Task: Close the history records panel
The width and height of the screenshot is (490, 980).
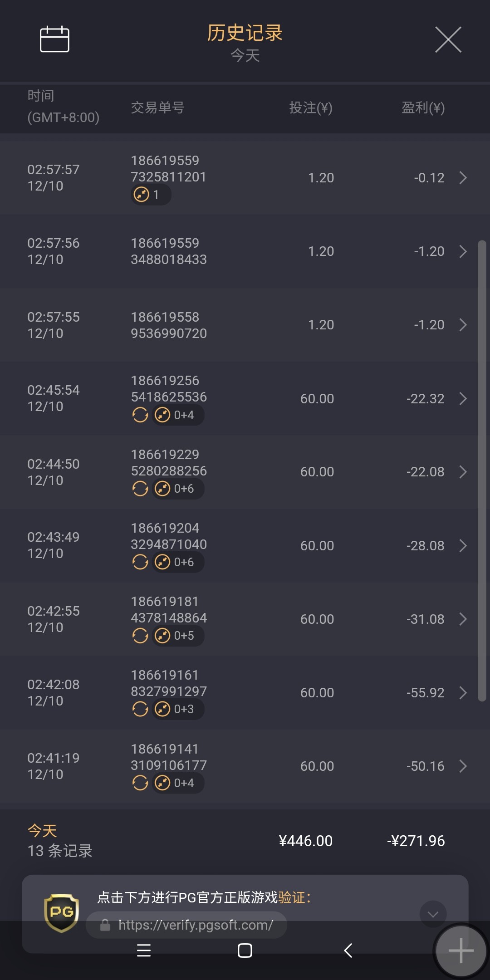Action: pos(448,39)
